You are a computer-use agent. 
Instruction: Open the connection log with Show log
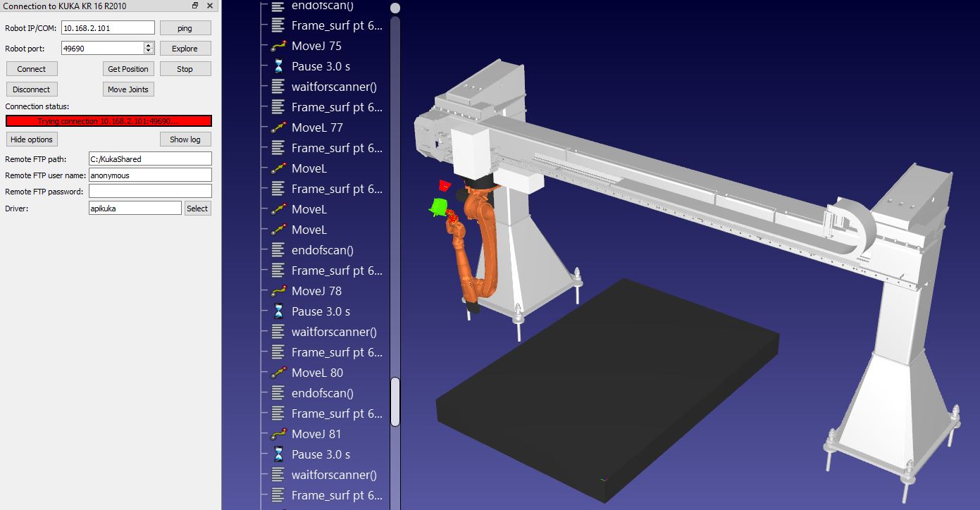(x=185, y=139)
